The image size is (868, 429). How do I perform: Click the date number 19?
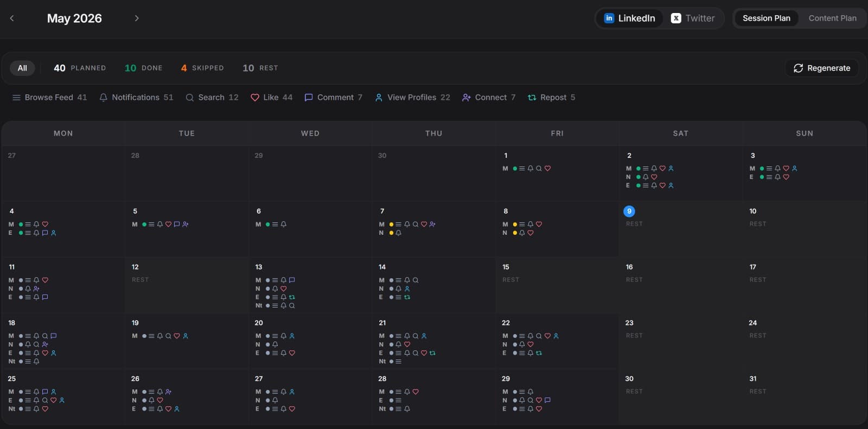[135, 323]
